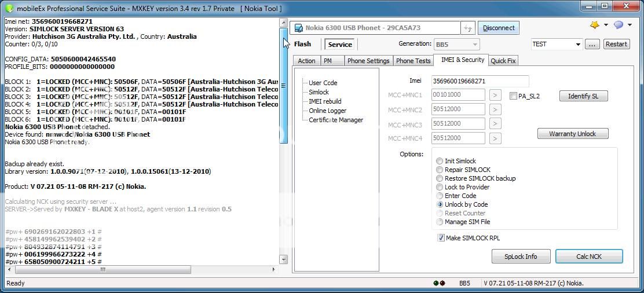The image size is (644, 293).
Task: Click the ellipsis browse button next to TEST
Action: 592,44
